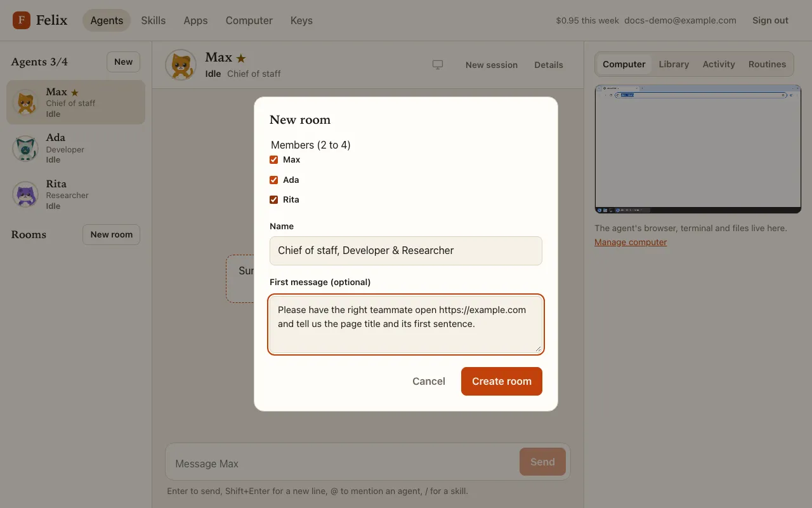Click the First message text area

[406, 324]
